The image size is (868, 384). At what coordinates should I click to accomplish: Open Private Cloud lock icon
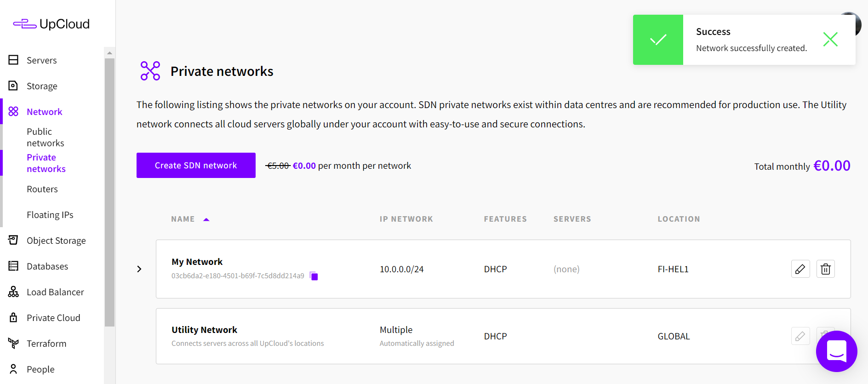coord(13,317)
